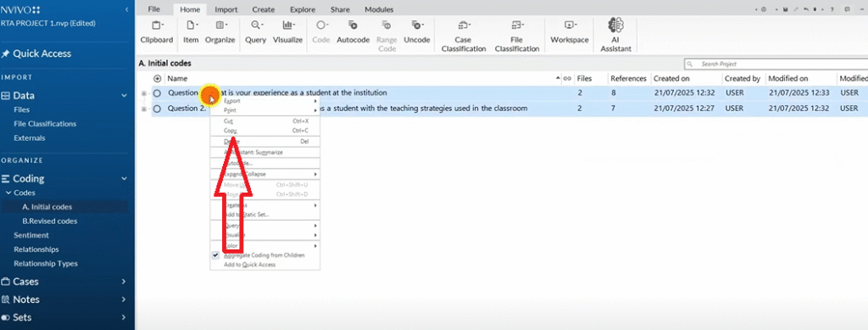Choose Add to Quick Access in context menu
868x330 pixels.
pos(264,265)
